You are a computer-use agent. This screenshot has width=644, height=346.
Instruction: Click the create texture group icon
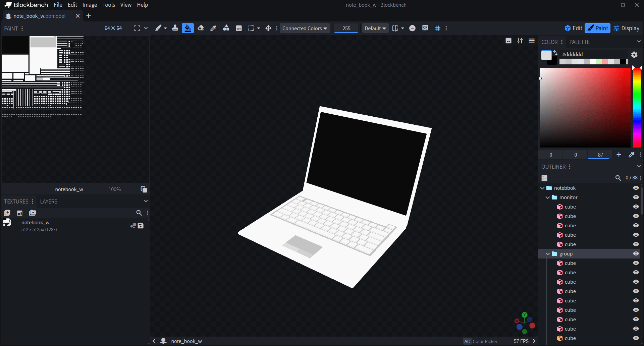[33, 213]
